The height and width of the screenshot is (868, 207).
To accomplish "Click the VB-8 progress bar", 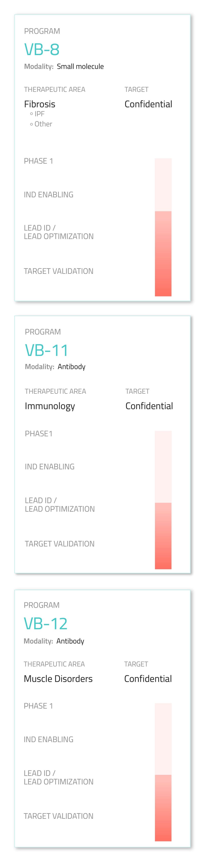I will pos(163,227).
